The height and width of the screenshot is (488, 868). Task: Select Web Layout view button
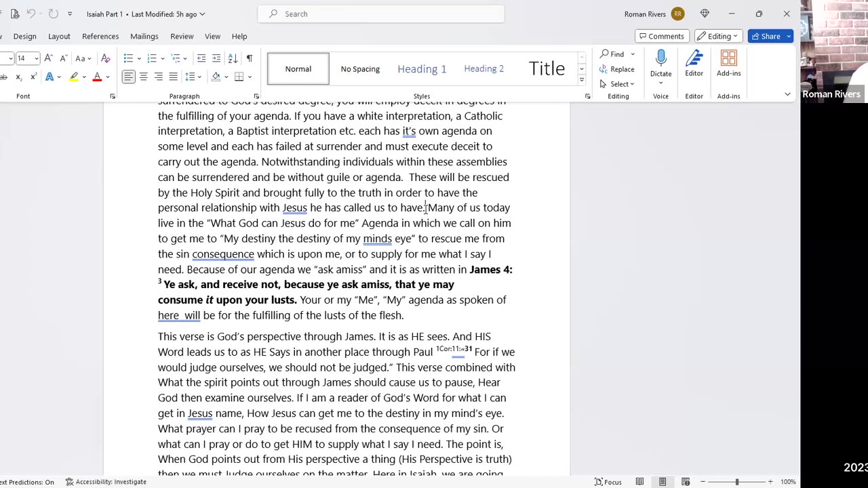click(x=686, y=482)
